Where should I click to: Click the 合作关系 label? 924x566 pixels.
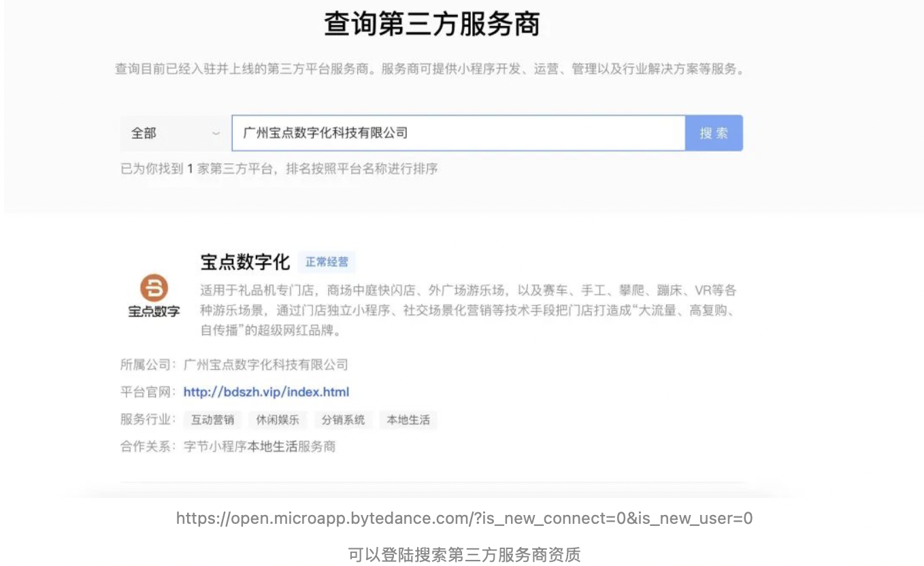[x=148, y=447]
